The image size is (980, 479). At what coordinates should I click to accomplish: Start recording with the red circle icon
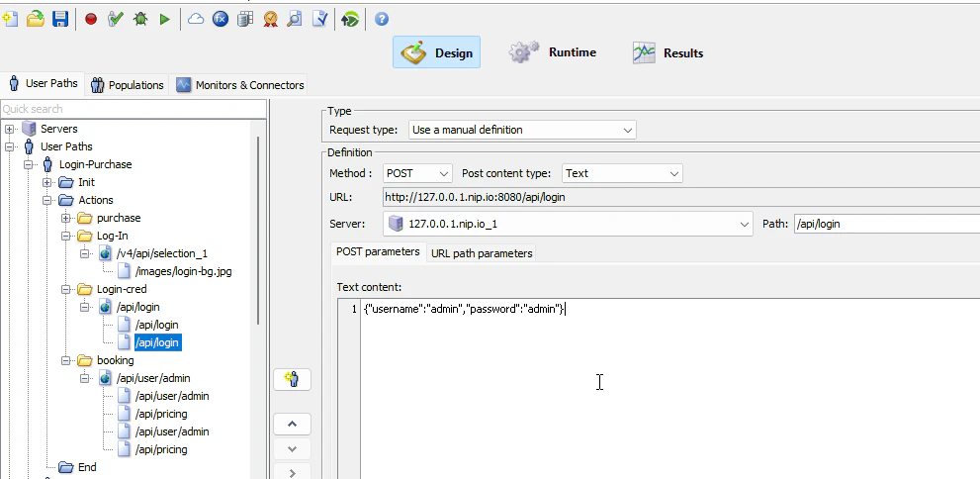pyautogui.click(x=91, y=20)
